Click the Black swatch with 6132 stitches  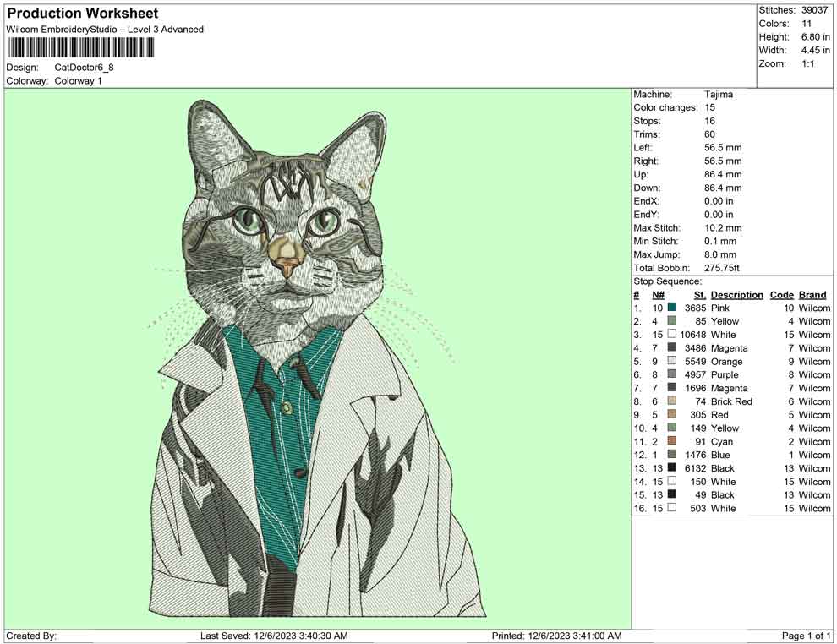click(671, 468)
